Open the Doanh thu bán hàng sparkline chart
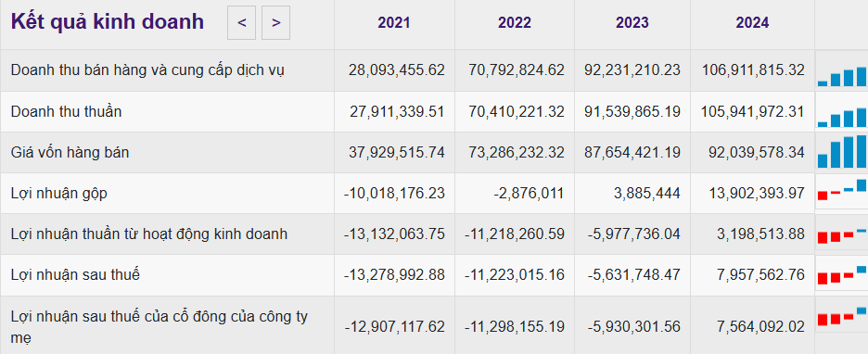 pyautogui.click(x=842, y=70)
